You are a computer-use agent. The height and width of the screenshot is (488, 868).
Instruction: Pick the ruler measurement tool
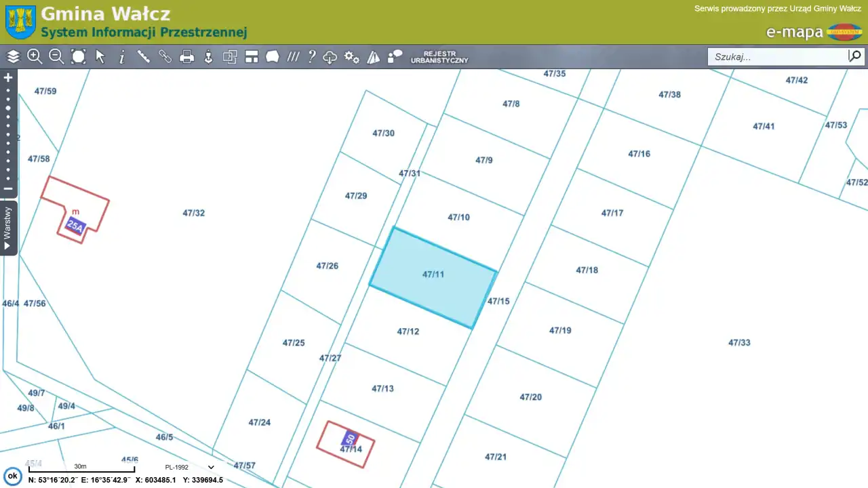pyautogui.click(x=144, y=57)
